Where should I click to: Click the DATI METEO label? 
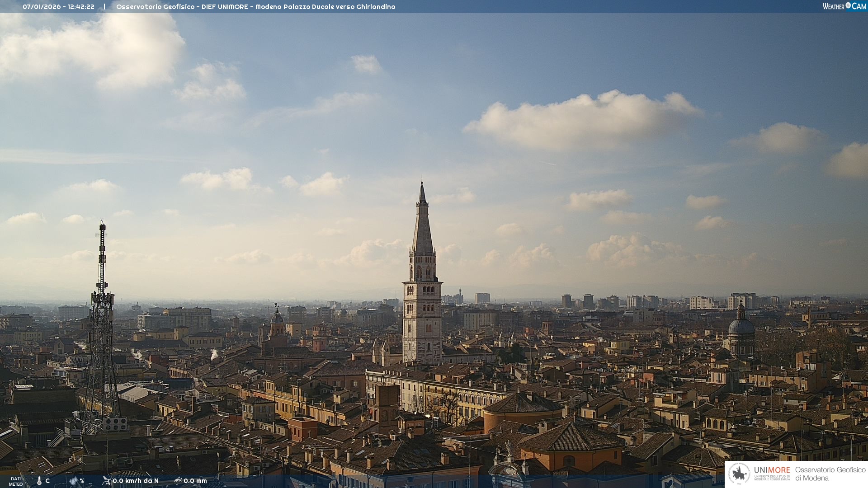click(x=16, y=481)
